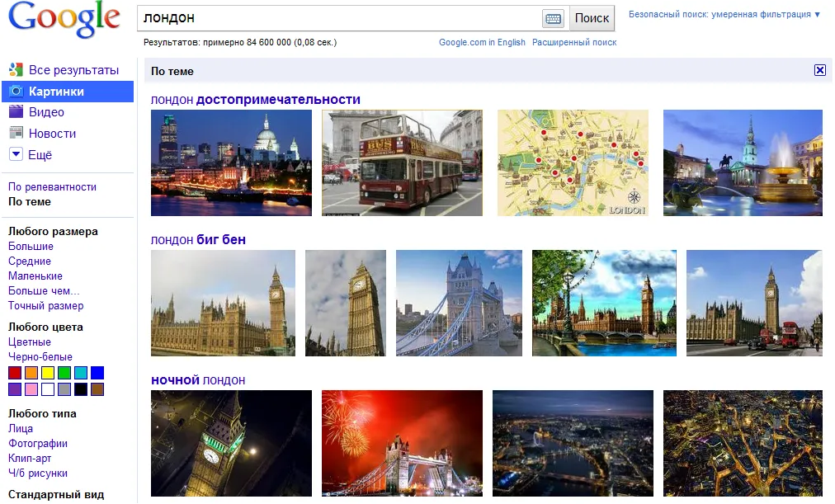Select Большие size filter
The width and height of the screenshot is (835, 504).
coord(31,246)
